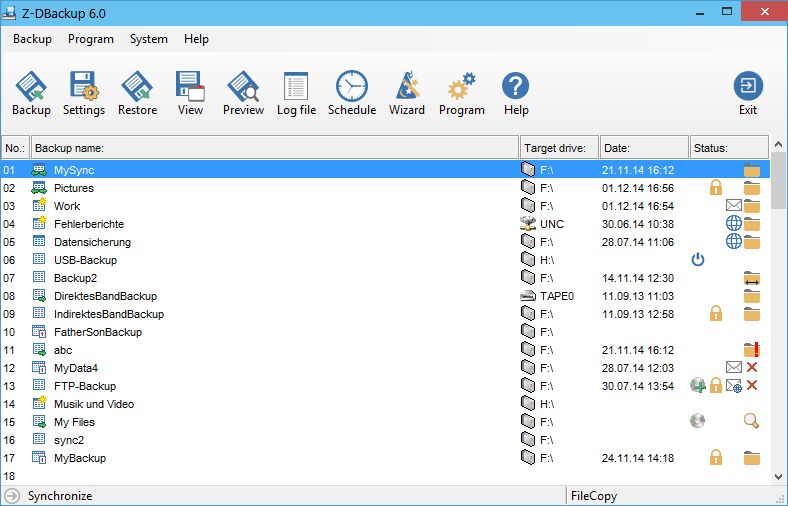Click the date 24.11.14 14:18
This screenshot has width=788, height=506.
click(638, 458)
